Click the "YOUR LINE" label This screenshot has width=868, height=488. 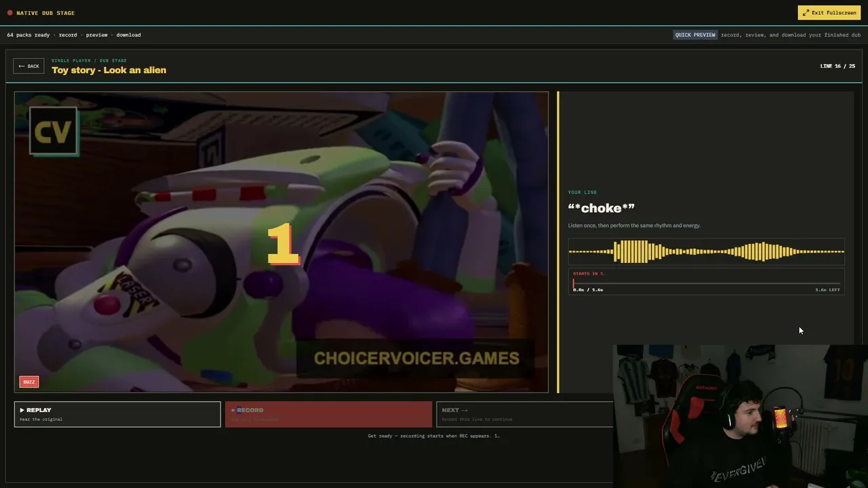583,192
